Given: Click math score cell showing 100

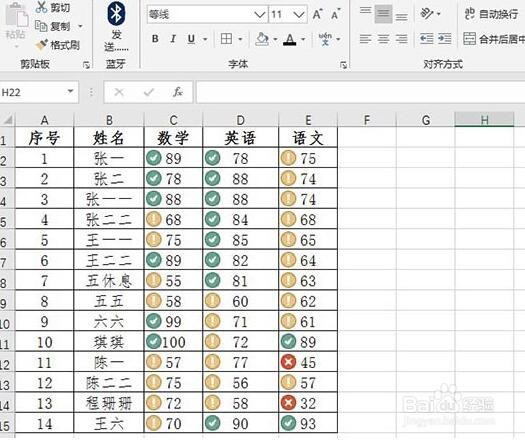Looking at the screenshot, I should click(x=173, y=342).
